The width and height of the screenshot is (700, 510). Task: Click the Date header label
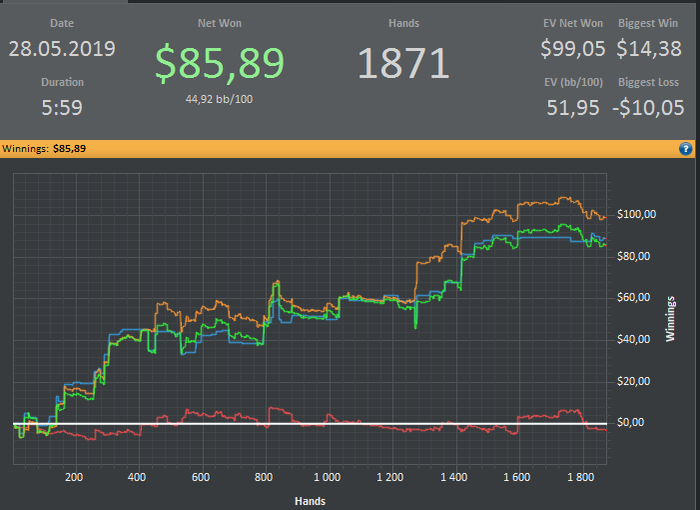tap(62, 24)
